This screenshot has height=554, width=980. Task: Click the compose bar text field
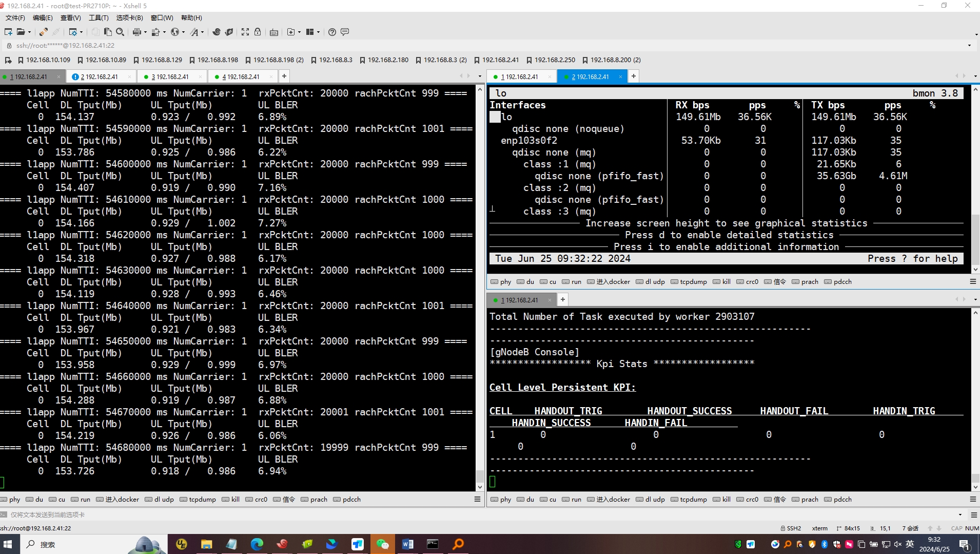point(482,514)
